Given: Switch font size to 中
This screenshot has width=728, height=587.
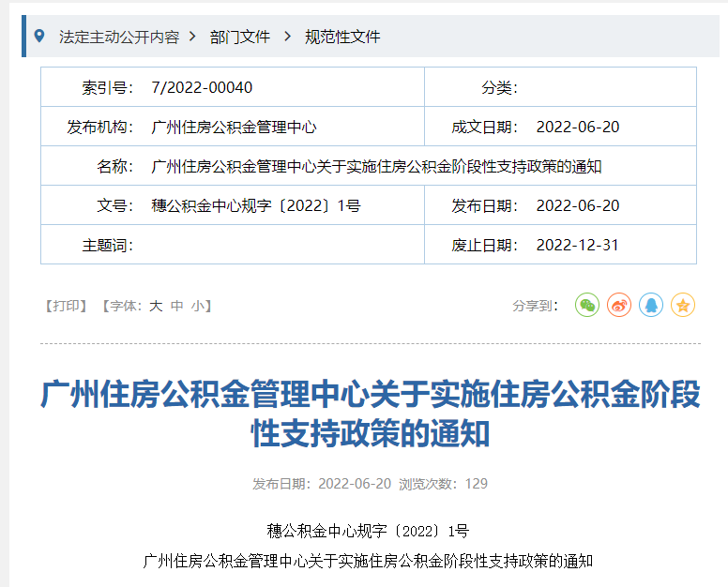Looking at the screenshot, I should [176, 306].
